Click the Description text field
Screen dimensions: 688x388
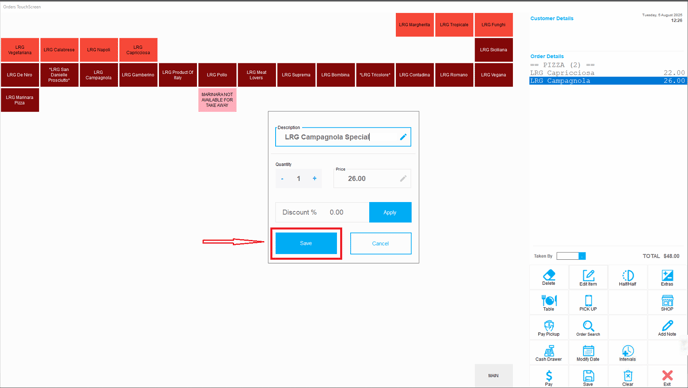[343, 137]
